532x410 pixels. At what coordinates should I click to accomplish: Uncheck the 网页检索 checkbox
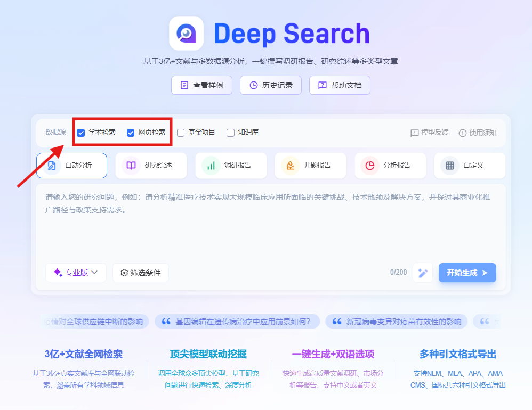pyautogui.click(x=131, y=133)
